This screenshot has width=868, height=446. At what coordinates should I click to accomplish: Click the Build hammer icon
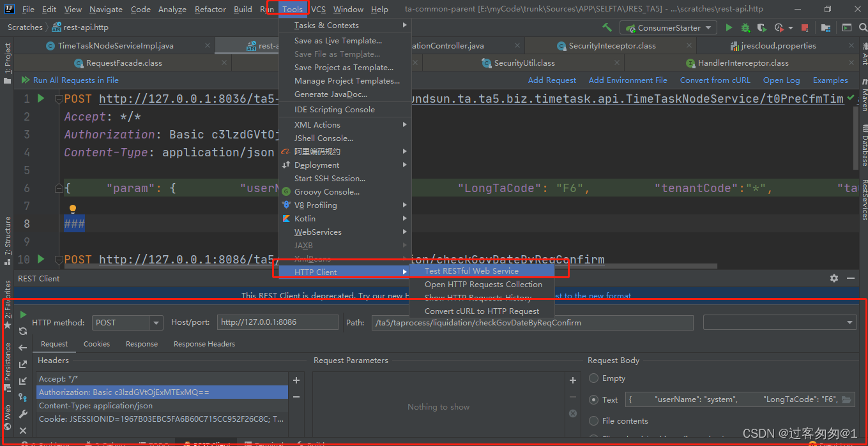607,27
